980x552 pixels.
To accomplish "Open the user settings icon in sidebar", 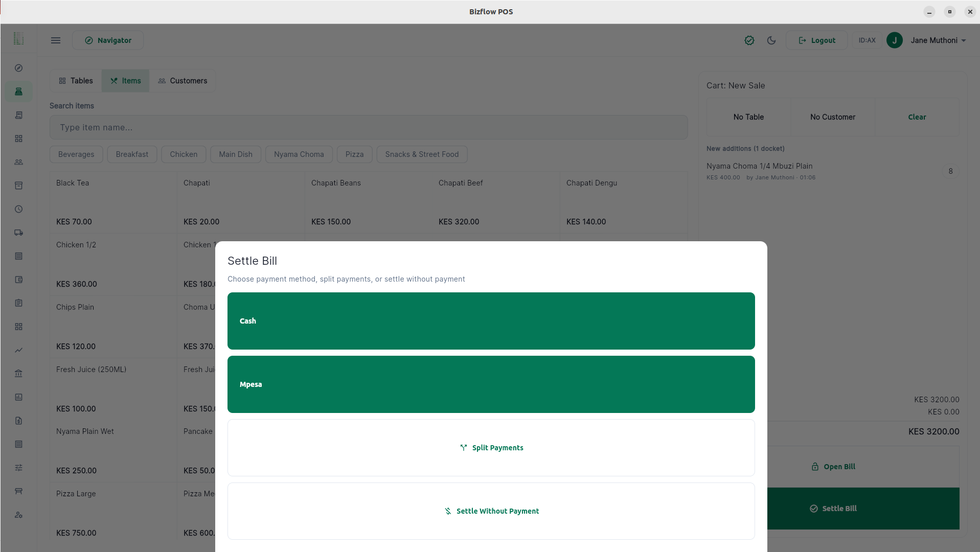I will (19, 515).
